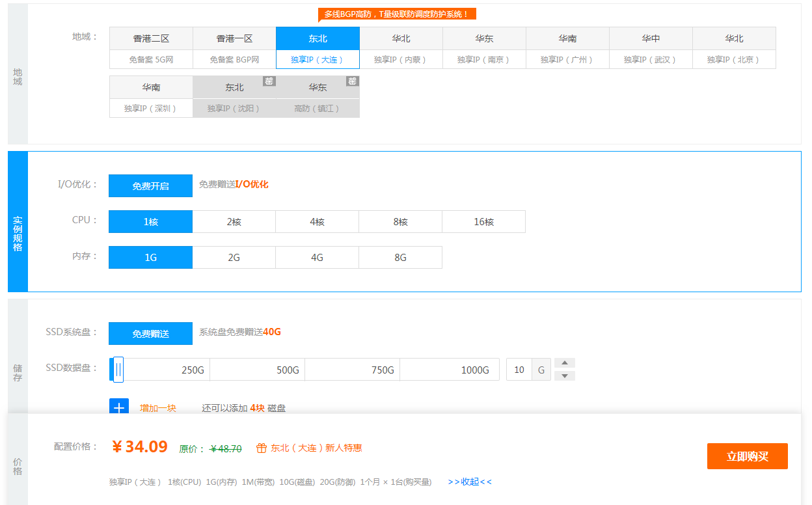Click the up arrow to increase disk size
812x505 pixels.
point(563,362)
